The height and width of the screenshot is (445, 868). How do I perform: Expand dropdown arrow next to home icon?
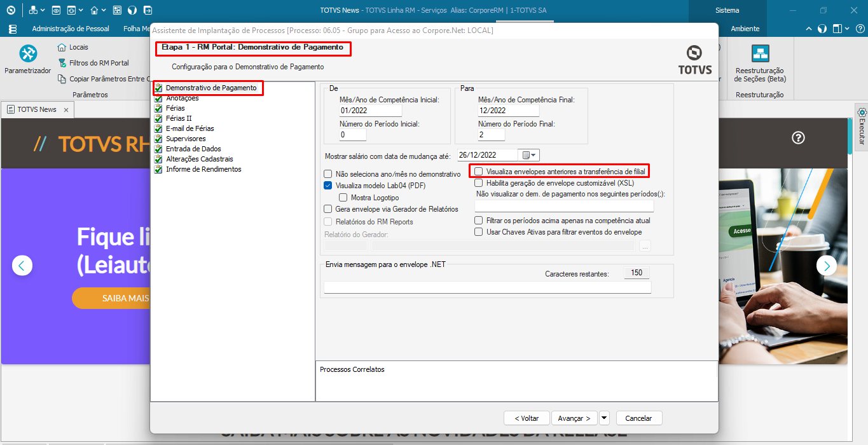(104, 11)
